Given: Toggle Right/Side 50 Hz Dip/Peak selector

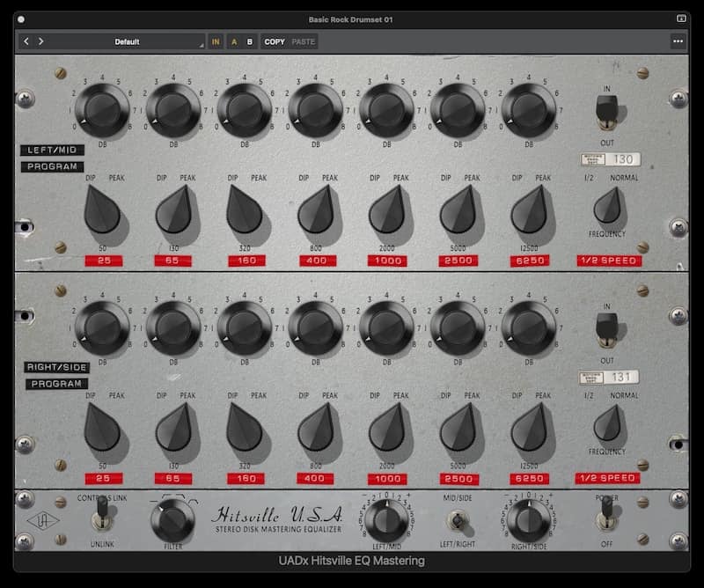Looking at the screenshot, I should (x=101, y=427).
